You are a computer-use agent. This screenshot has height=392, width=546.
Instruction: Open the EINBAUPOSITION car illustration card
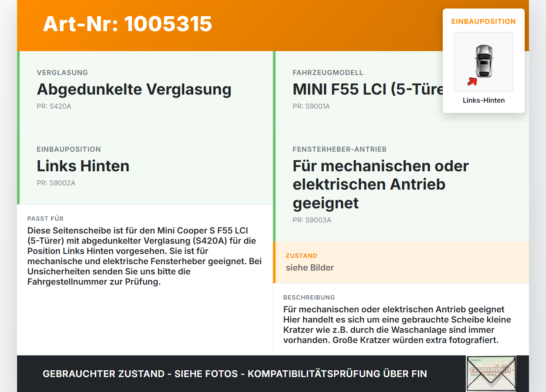(484, 61)
